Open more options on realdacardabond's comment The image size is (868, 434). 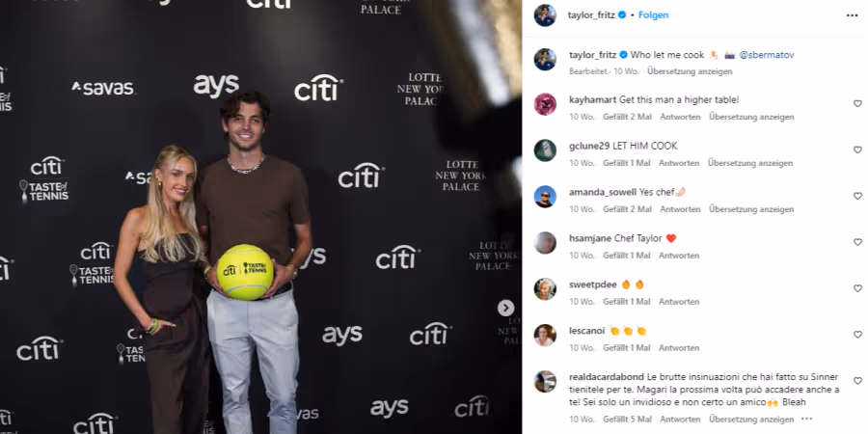click(x=806, y=420)
